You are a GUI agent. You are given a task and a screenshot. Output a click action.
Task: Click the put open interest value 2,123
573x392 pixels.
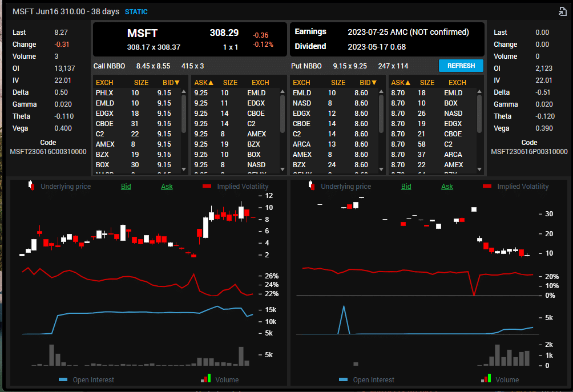(x=544, y=68)
